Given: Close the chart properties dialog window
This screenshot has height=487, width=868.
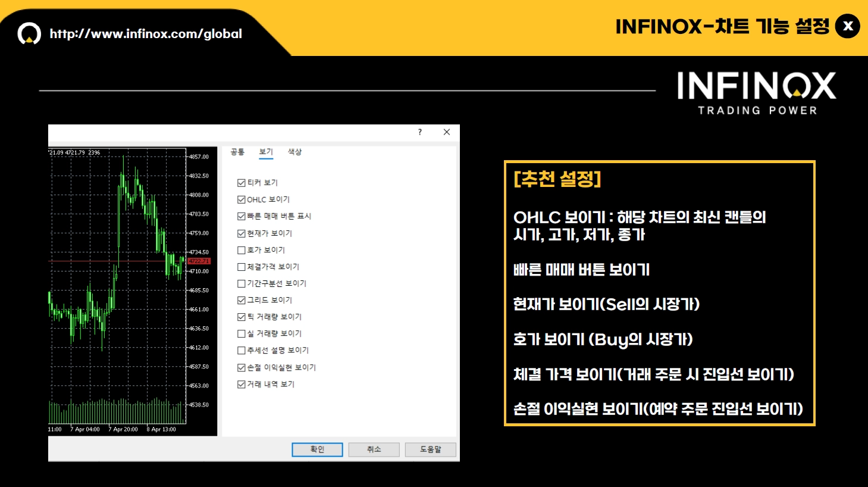Looking at the screenshot, I should point(447,132).
